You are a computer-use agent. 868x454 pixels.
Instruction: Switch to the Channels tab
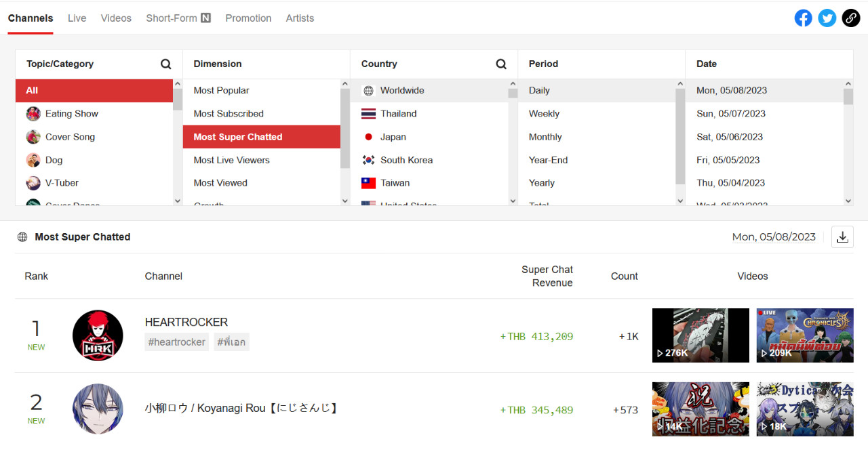[31, 18]
